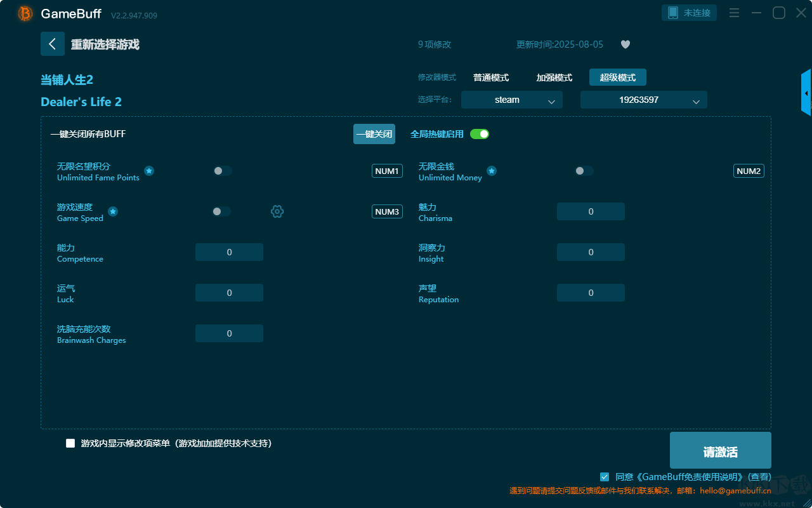Click the 请激活 activate button
Image resolution: width=812 pixels, height=508 pixels.
click(720, 452)
